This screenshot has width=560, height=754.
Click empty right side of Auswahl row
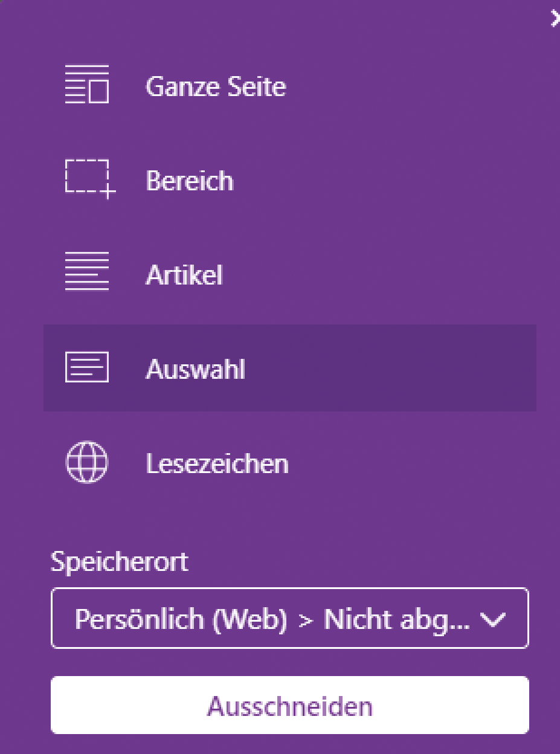423,369
